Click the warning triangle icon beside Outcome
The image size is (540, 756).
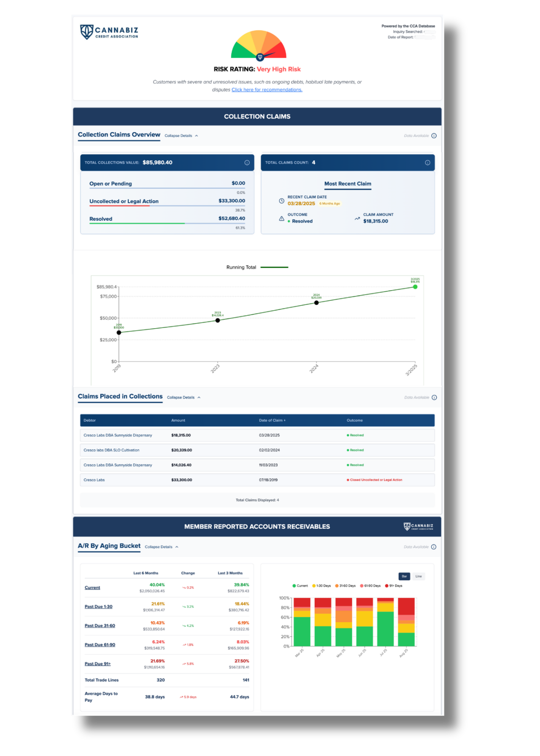pyautogui.click(x=281, y=218)
